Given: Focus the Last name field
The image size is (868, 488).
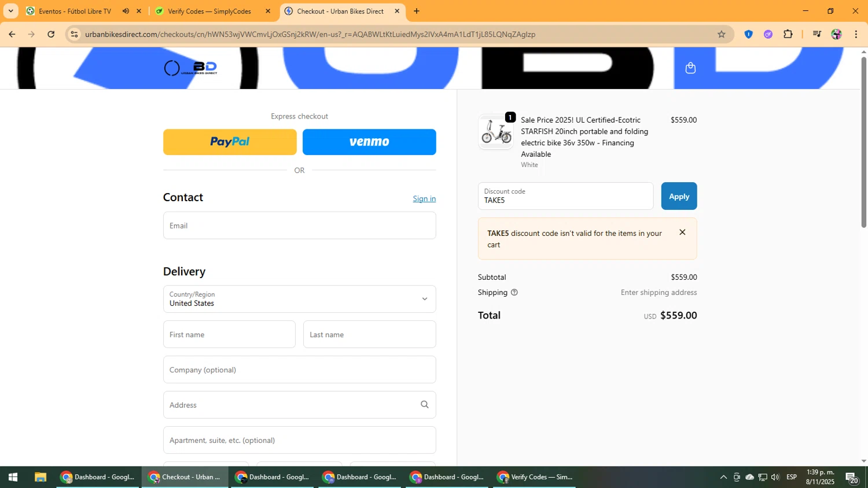Looking at the screenshot, I should click(x=369, y=334).
